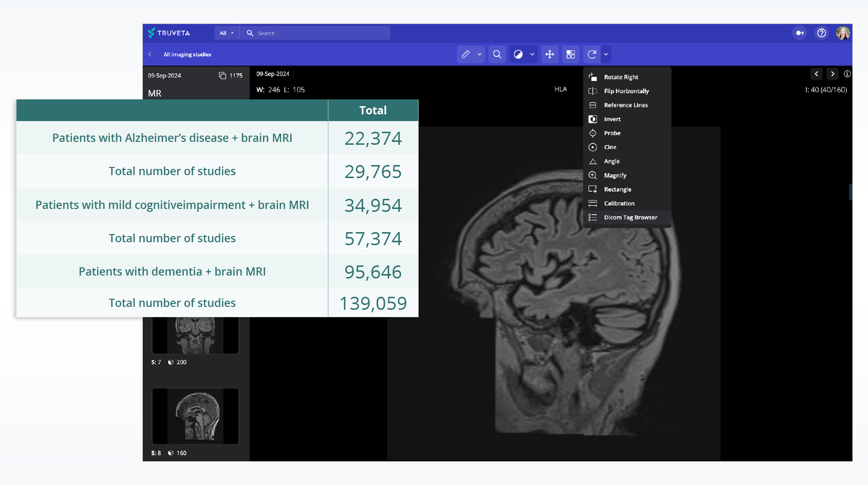Choose Rotate Right from the menu

click(627, 77)
